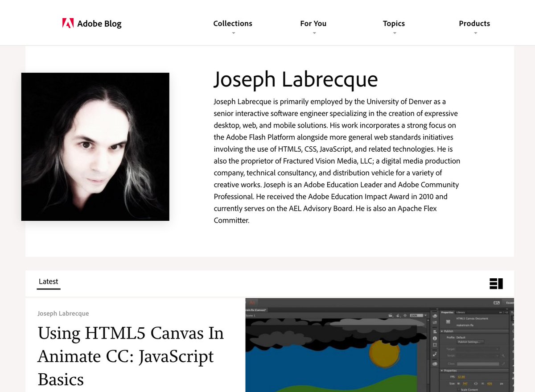Screen dimensions: 535x392
Task: Click the Adobe logo icon
Action: tap(68, 23)
